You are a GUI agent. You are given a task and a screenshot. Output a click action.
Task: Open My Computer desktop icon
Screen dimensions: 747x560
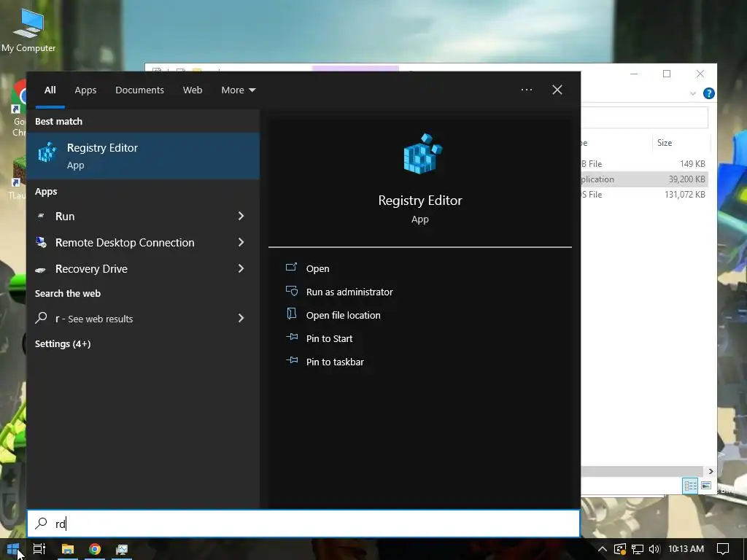[28, 30]
